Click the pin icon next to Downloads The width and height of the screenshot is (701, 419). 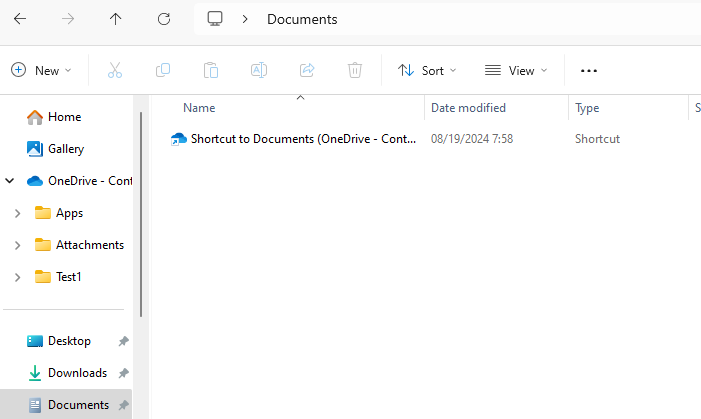click(123, 373)
